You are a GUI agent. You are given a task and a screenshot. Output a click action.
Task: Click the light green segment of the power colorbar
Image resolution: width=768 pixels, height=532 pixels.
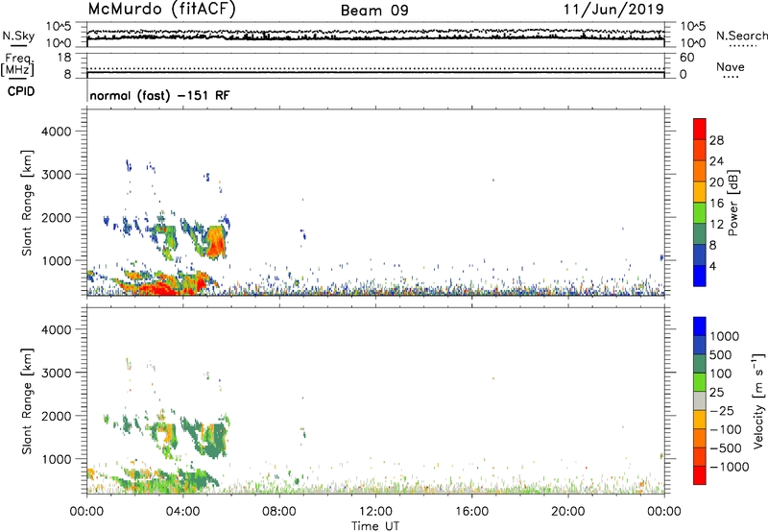(x=700, y=213)
